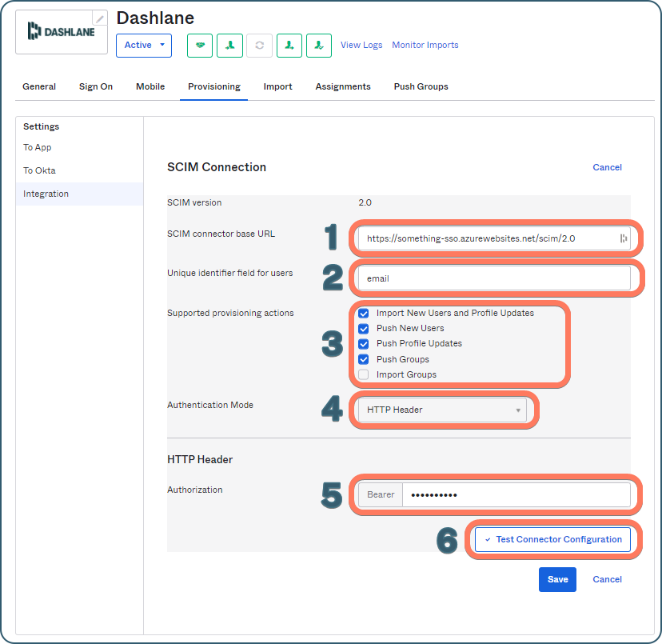This screenshot has height=644, width=662.
Task: Switch to the Sign On tab
Action: (x=96, y=86)
